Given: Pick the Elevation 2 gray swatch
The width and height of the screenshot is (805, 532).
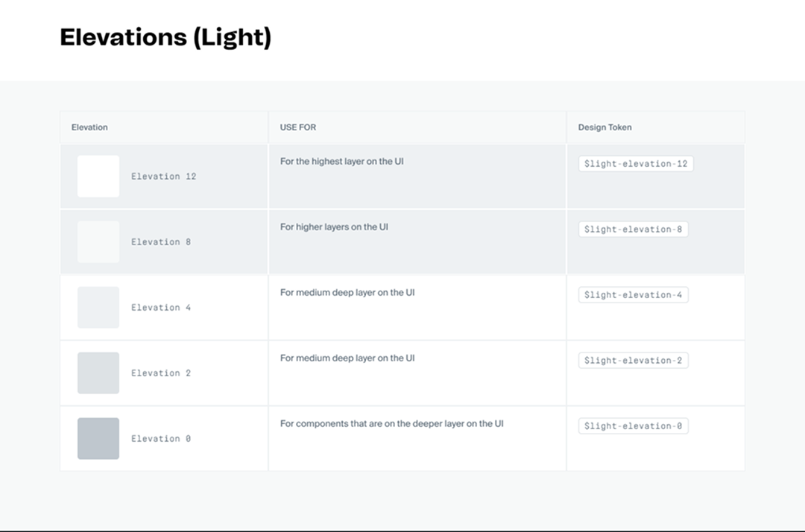Looking at the screenshot, I should click(x=98, y=373).
